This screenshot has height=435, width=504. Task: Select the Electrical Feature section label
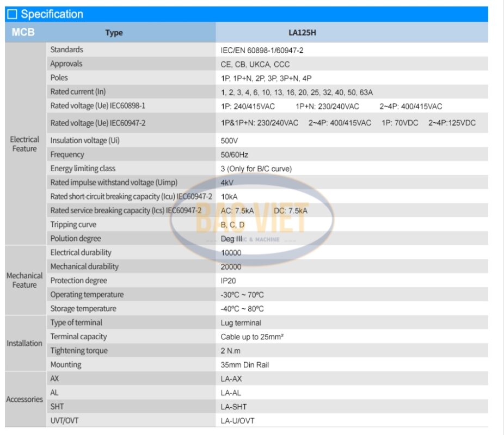tap(24, 144)
